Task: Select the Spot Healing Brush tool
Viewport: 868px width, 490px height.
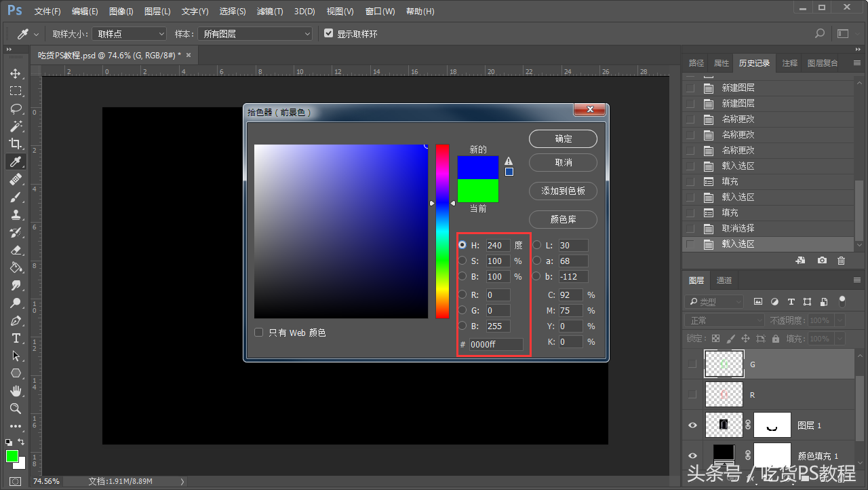Action: [15, 179]
